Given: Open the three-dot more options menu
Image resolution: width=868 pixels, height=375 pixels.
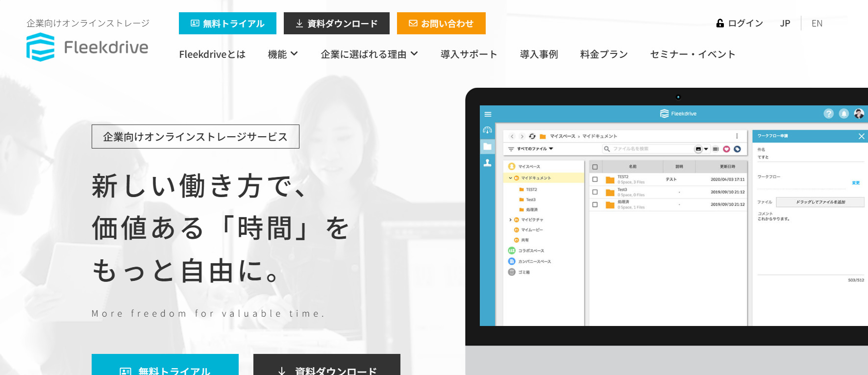Looking at the screenshot, I should (x=737, y=136).
